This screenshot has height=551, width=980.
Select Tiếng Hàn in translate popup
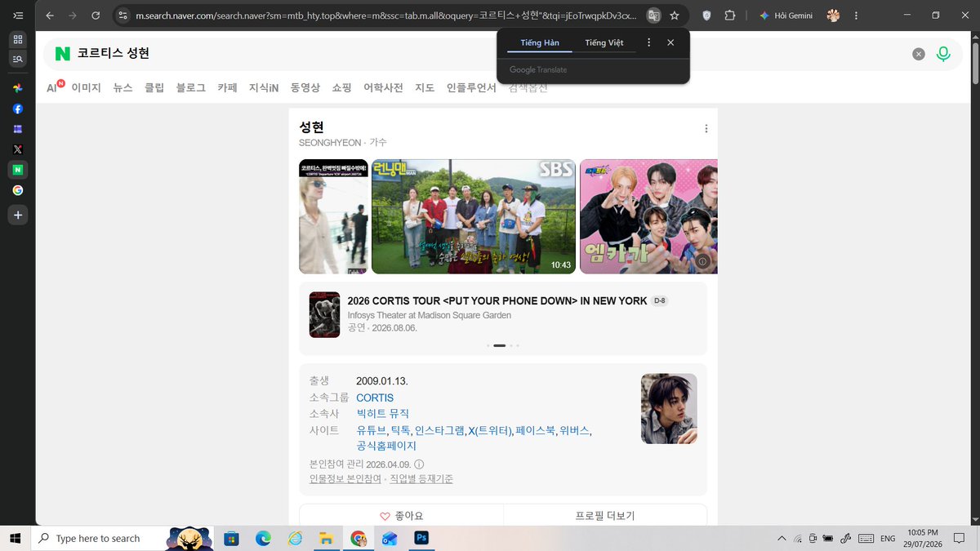point(539,42)
